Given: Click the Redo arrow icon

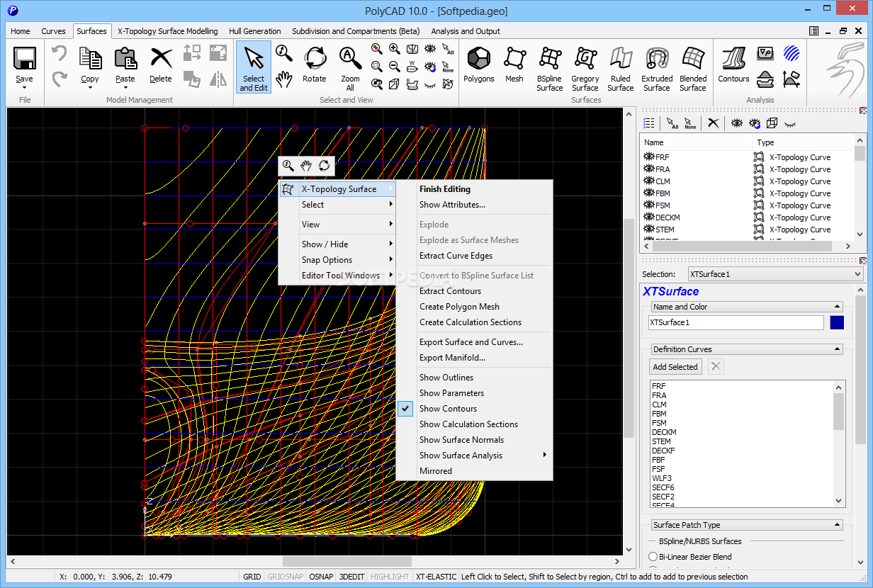Looking at the screenshot, I should (60, 79).
